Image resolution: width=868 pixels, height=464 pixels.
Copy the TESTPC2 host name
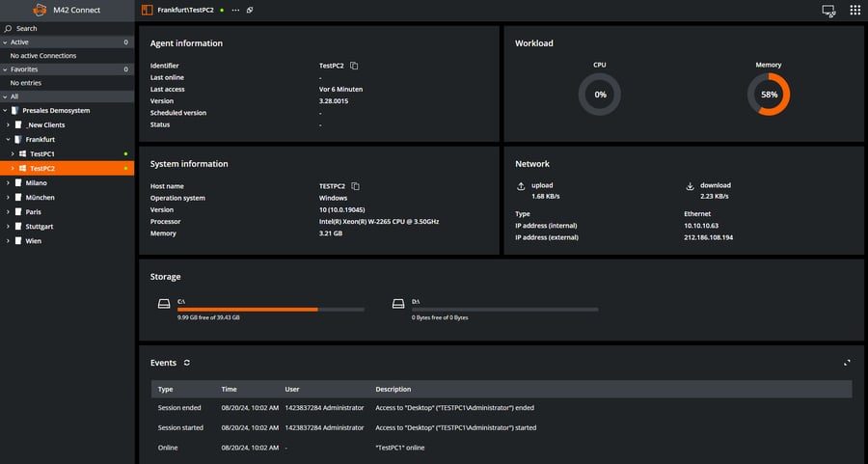354,186
